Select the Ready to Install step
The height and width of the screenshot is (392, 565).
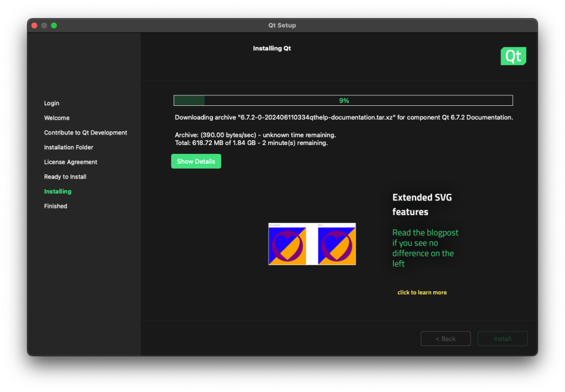[x=65, y=177]
